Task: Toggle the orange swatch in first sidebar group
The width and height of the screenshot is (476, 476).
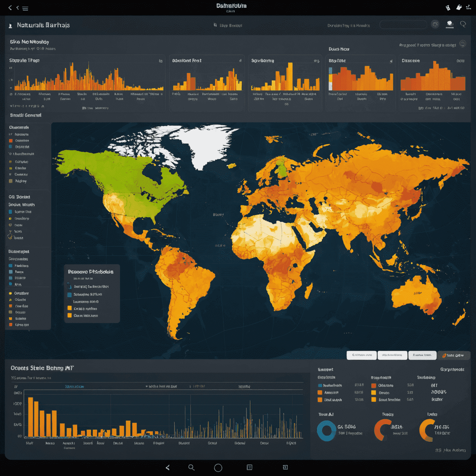Action: [11, 141]
